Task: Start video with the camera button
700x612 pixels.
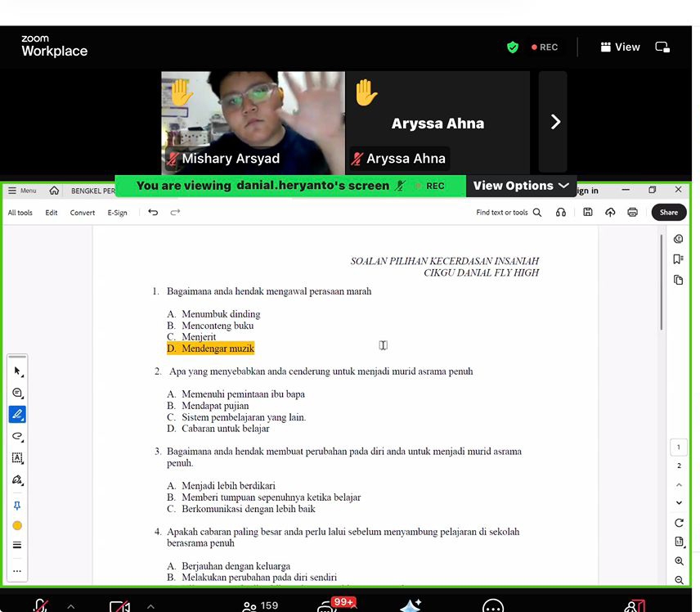Action: point(119,605)
